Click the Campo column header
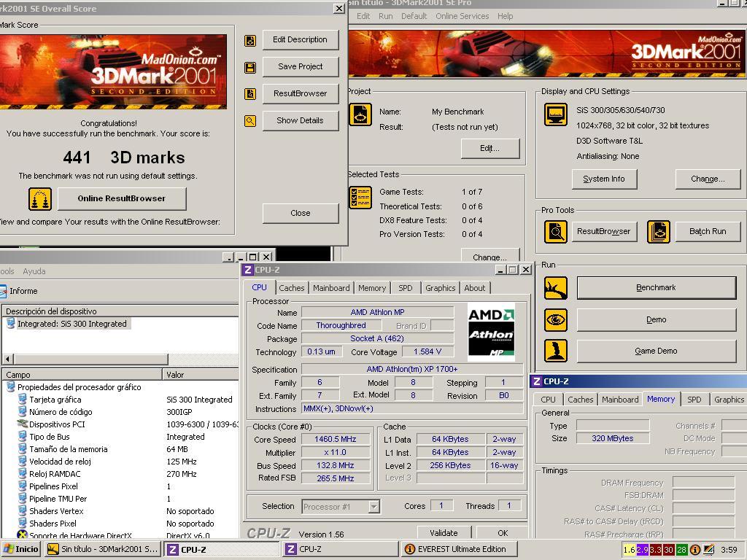 click(x=82, y=375)
